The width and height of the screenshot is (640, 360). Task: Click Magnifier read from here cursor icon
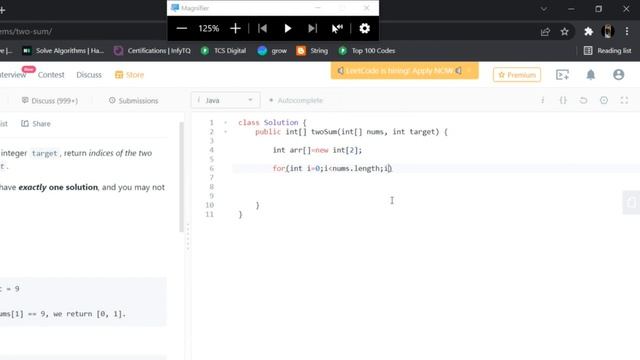337,29
